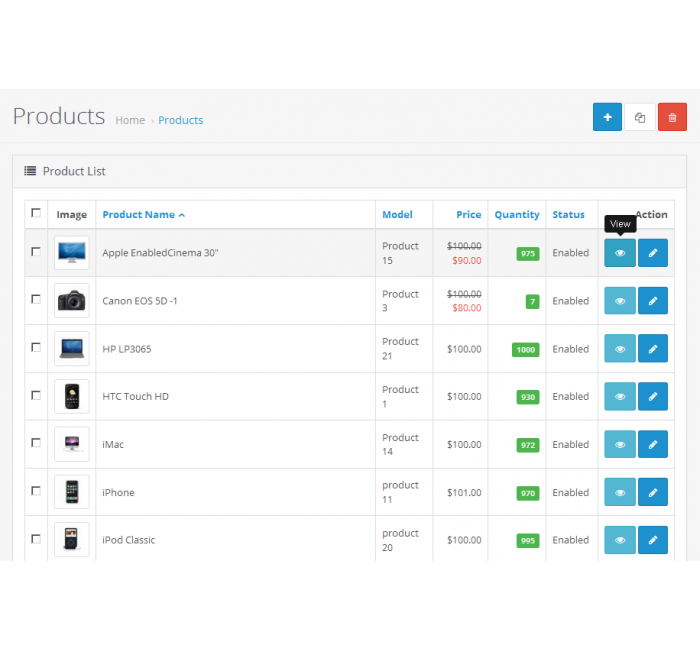Go to Home breadcrumb link
Image resolution: width=700 pixels, height=650 pixels.
pyautogui.click(x=130, y=120)
